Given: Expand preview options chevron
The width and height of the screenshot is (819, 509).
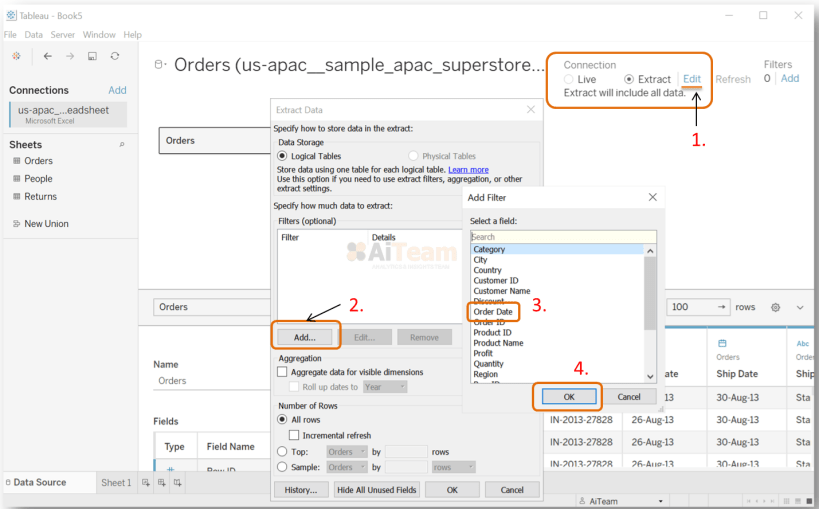Looking at the screenshot, I should click(x=800, y=307).
